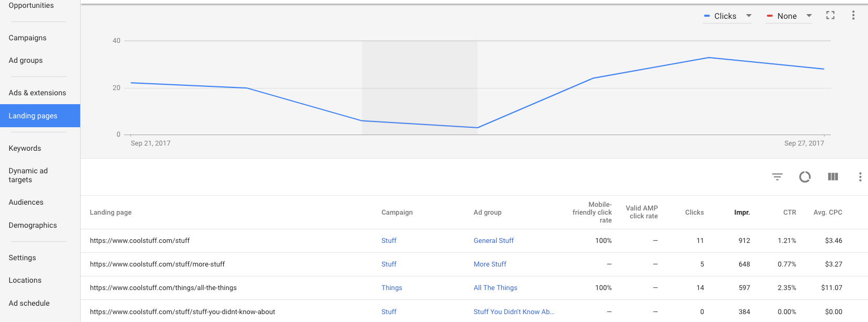Open the More Stuff ad group link
The height and width of the screenshot is (322, 868).
click(490, 264)
